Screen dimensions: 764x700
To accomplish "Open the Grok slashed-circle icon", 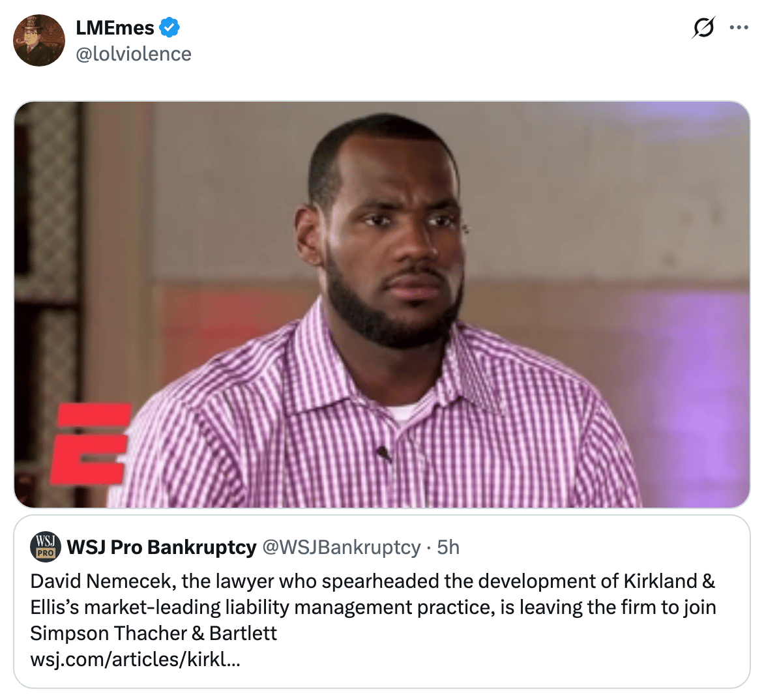I will [703, 27].
